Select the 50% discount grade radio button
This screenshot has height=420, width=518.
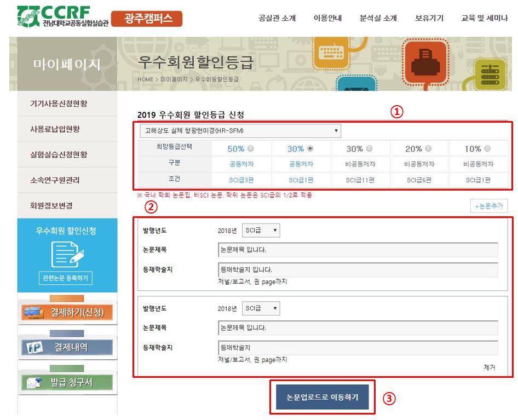coord(251,148)
